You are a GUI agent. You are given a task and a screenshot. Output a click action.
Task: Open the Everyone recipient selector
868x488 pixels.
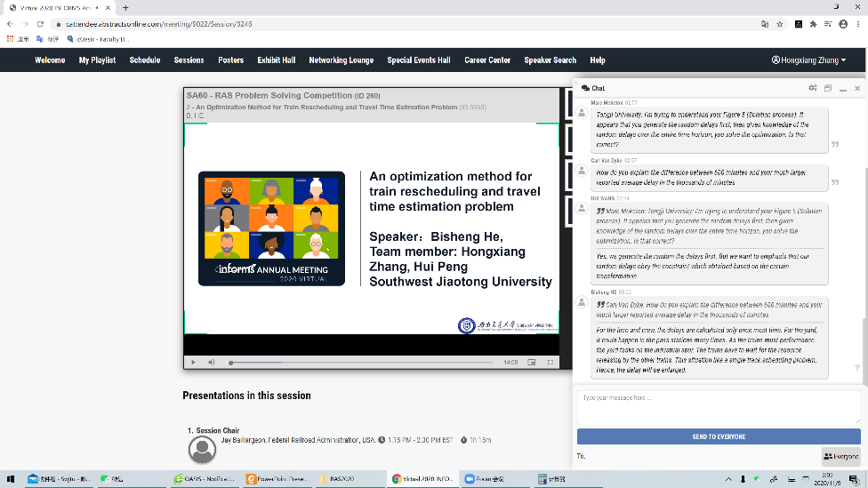(840, 456)
